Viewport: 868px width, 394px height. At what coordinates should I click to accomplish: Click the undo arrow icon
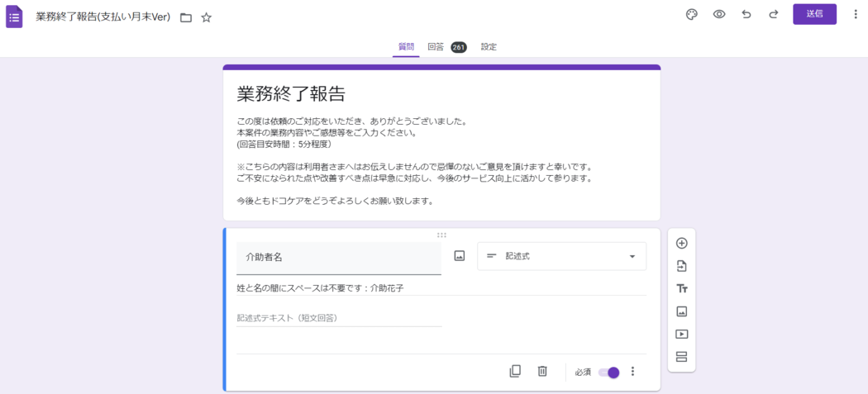pyautogui.click(x=746, y=14)
